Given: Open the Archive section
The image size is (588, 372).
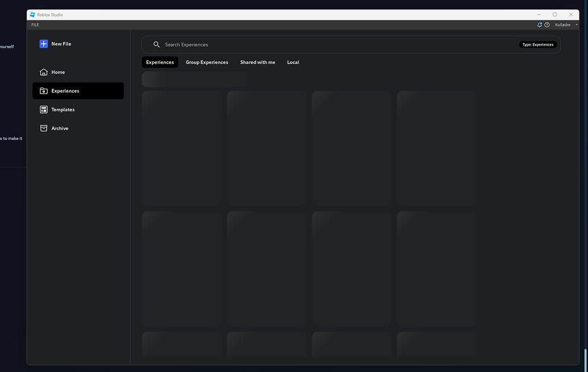Looking at the screenshot, I should [x=78, y=129].
